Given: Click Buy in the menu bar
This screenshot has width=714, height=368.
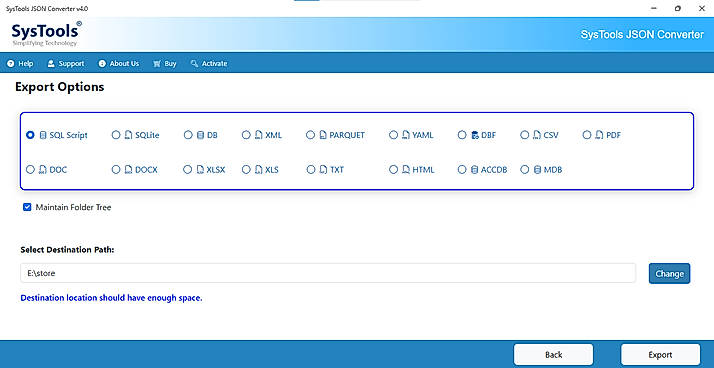Looking at the screenshot, I should [165, 64].
